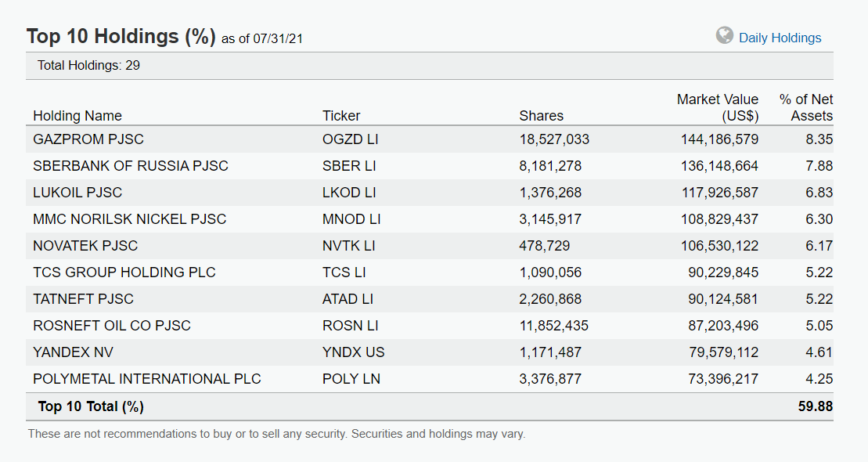Screen dimensions: 868x462
Task: Click the 59.88 total percentage value
Action: [815, 406]
